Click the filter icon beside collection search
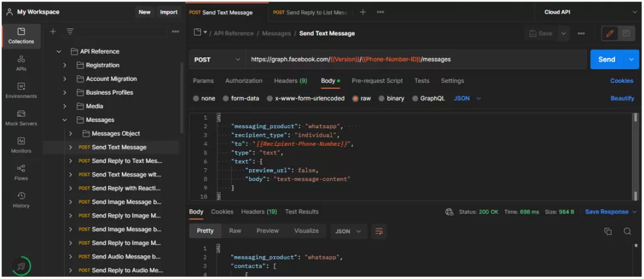644x279 pixels. pos(70,31)
